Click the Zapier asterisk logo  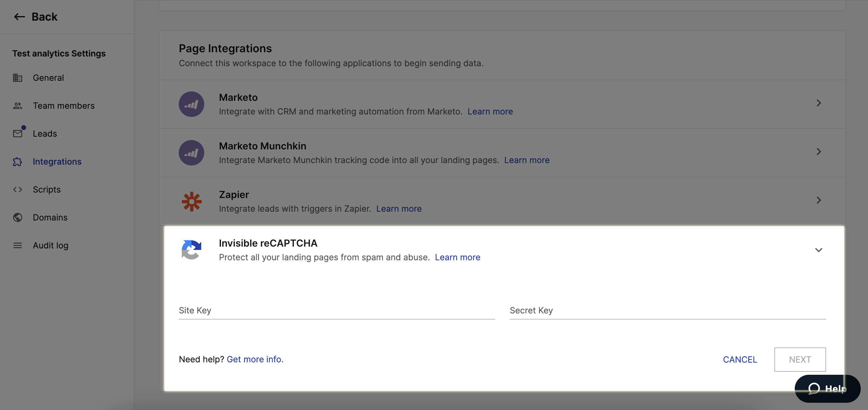pos(191,201)
